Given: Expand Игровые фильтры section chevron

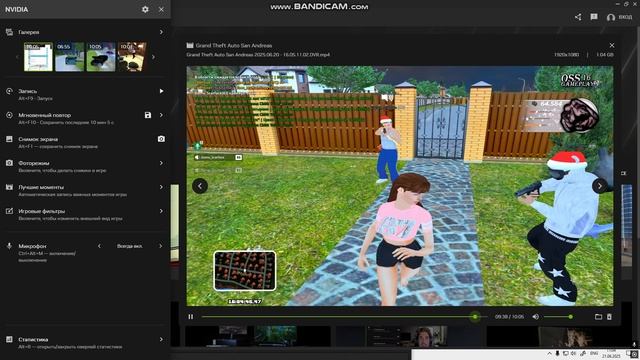Looking at the screenshot, I should click(161, 211).
